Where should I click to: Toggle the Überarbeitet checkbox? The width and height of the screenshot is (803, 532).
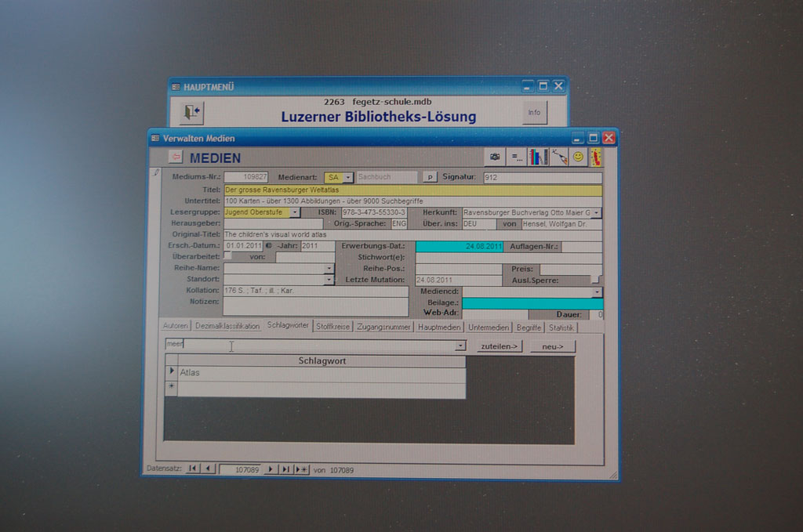227,256
